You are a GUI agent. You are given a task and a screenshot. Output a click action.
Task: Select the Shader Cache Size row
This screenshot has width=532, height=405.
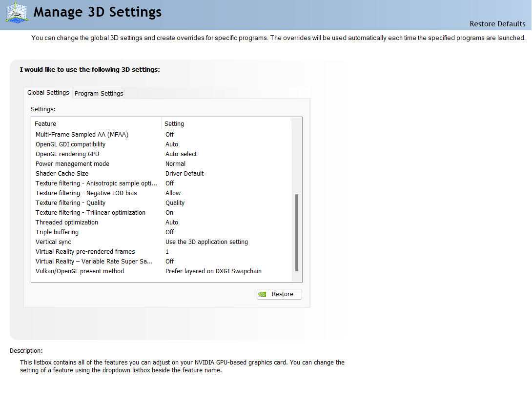tap(62, 174)
